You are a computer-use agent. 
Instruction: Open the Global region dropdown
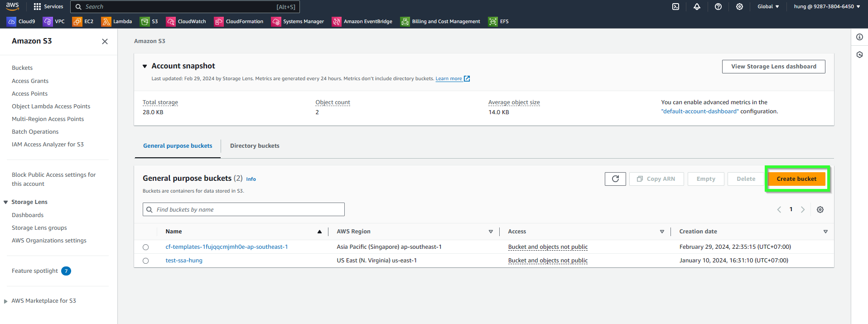768,7
